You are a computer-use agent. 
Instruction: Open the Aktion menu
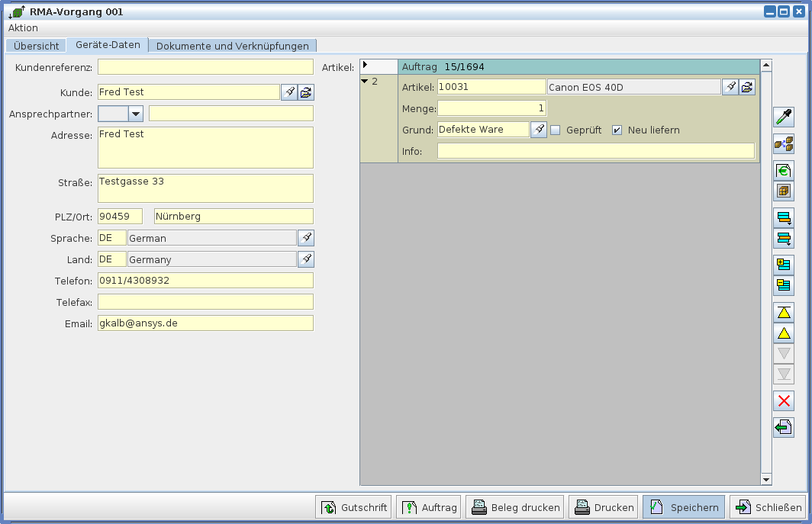pos(23,27)
